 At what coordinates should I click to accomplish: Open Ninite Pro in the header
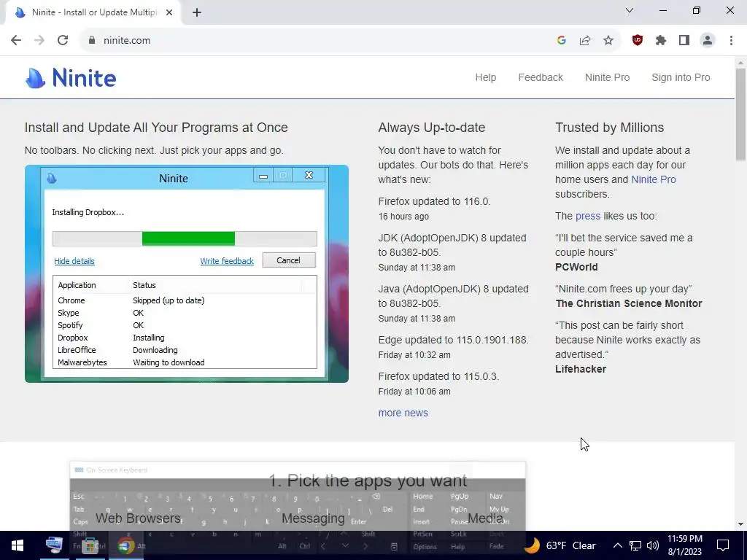tap(607, 77)
